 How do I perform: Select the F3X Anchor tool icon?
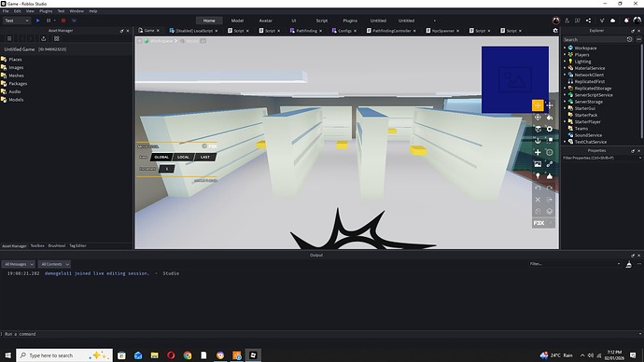[x=538, y=141]
